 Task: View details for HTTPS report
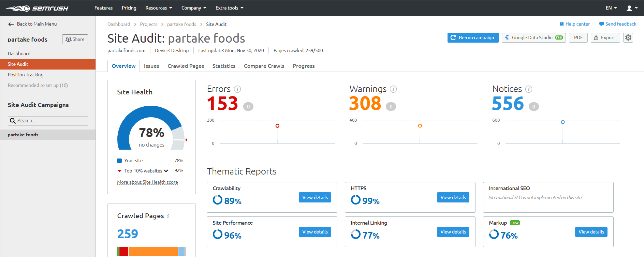tap(453, 197)
